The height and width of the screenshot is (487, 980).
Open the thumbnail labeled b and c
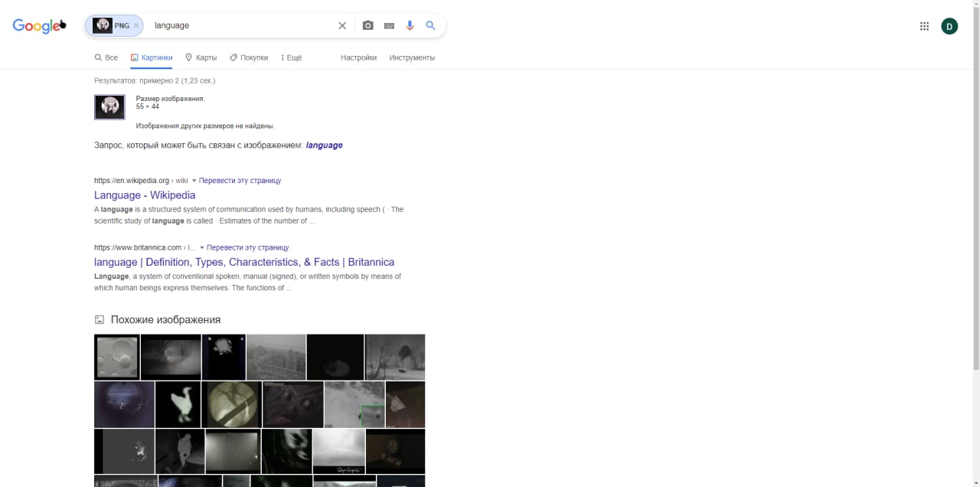[224, 357]
